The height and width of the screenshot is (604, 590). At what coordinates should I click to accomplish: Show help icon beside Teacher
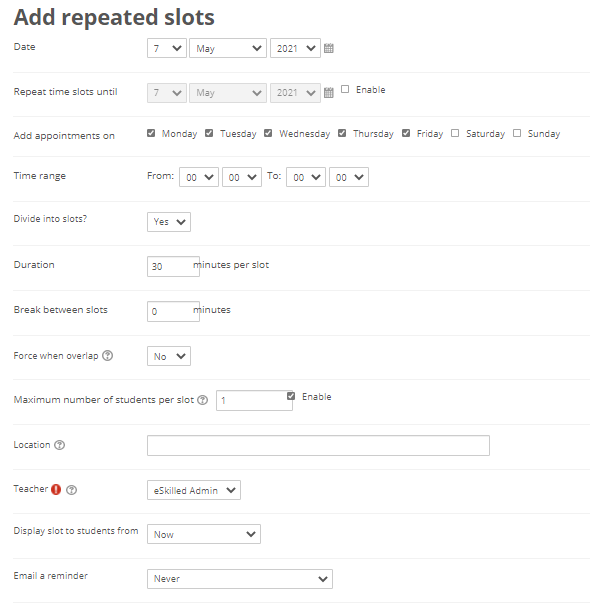pos(72,490)
